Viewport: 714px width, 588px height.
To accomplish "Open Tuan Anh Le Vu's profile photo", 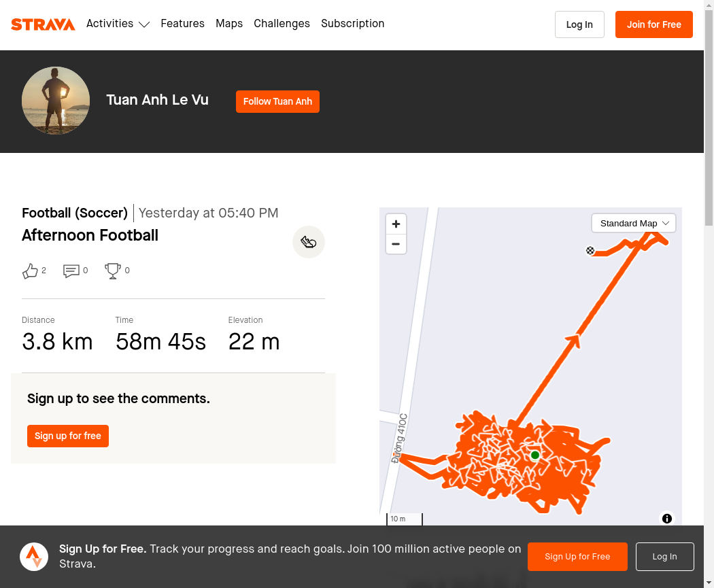I will point(56,101).
